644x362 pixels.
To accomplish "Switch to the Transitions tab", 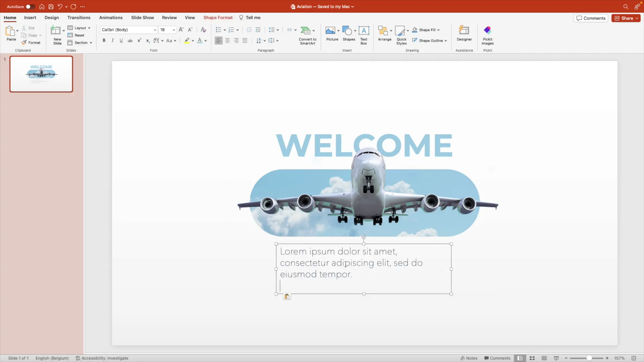I will 79,17.
